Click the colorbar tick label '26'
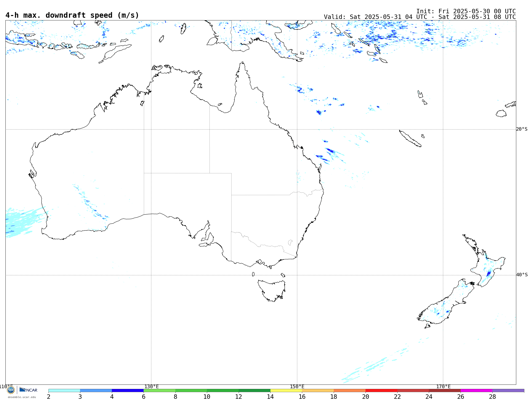This screenshot has height=400, width=532. coord(461,397)
